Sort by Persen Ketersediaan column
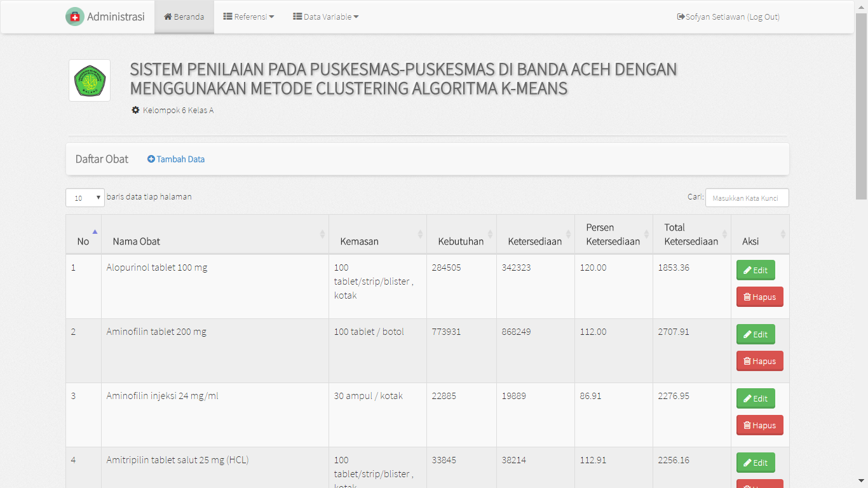This screenshot has width=868, height=488. (613, 234)
